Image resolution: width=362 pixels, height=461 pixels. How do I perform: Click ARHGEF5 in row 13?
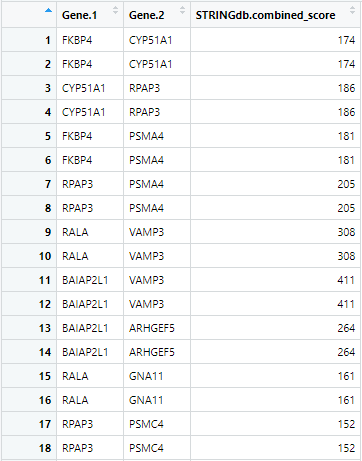152,328
